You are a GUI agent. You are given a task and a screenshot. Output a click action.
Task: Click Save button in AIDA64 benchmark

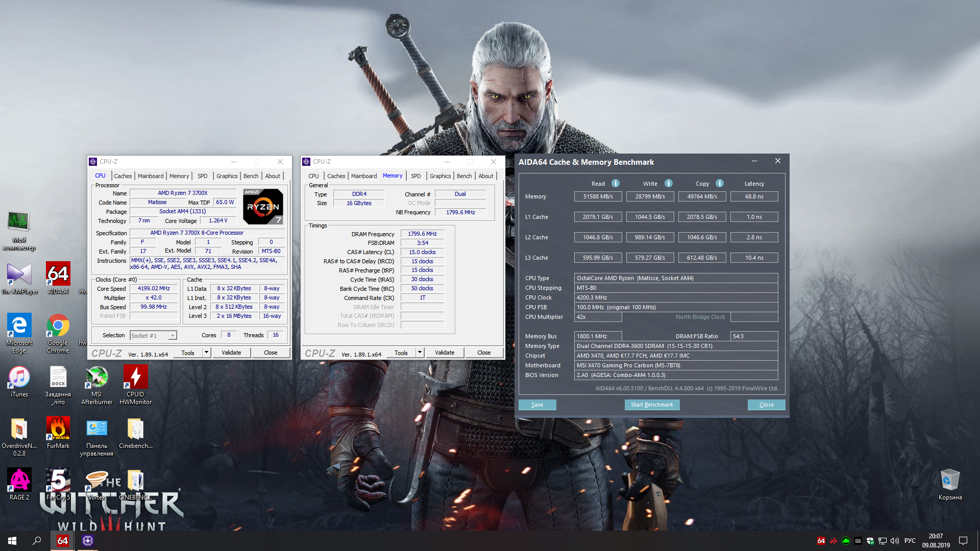(537, 405)
